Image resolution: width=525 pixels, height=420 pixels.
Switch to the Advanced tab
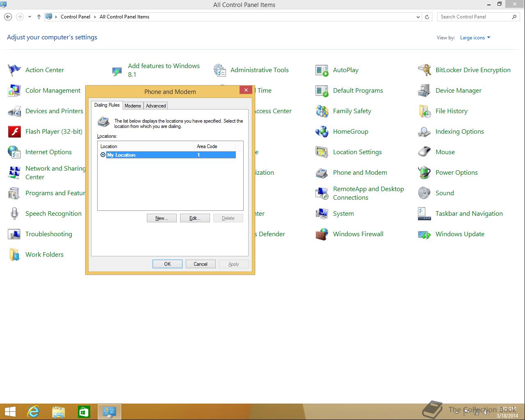pos(156,106)
